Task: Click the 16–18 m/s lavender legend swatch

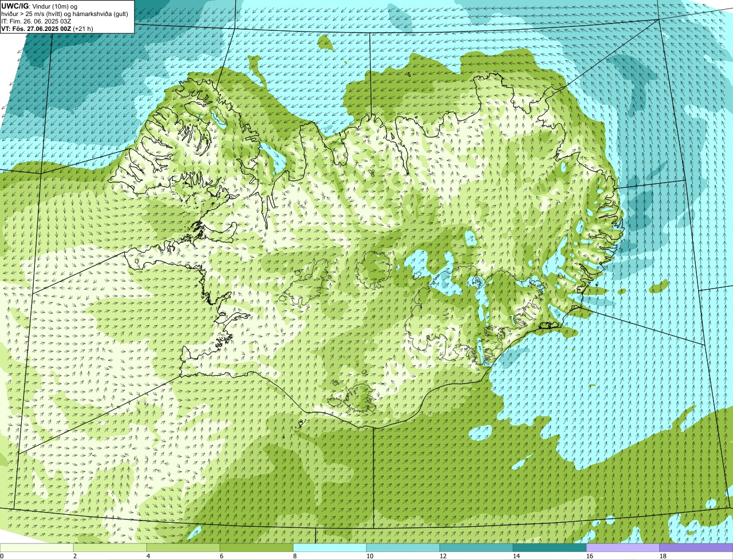Action: (x=623, y=547)
